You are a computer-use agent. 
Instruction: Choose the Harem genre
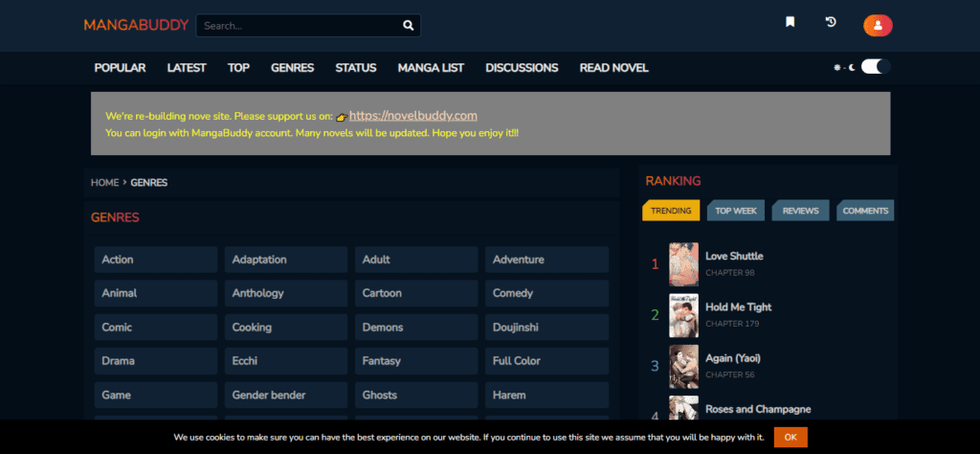pyautogui.click(x=546, y=396)
